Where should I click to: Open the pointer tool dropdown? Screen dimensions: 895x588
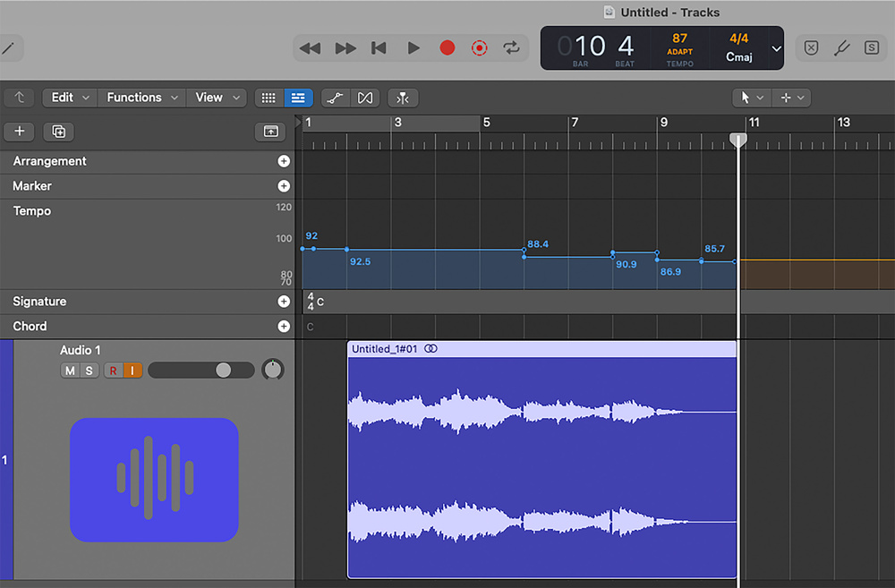point(750,98)
